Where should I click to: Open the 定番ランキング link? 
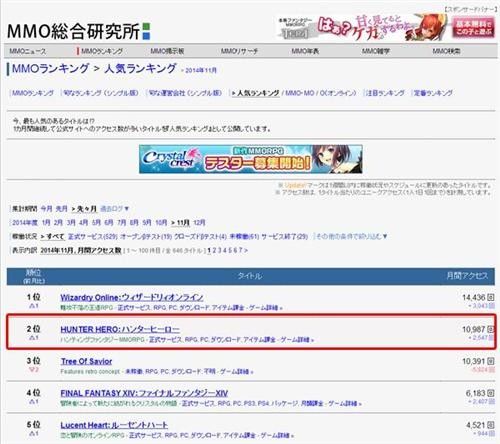(433, 93)
